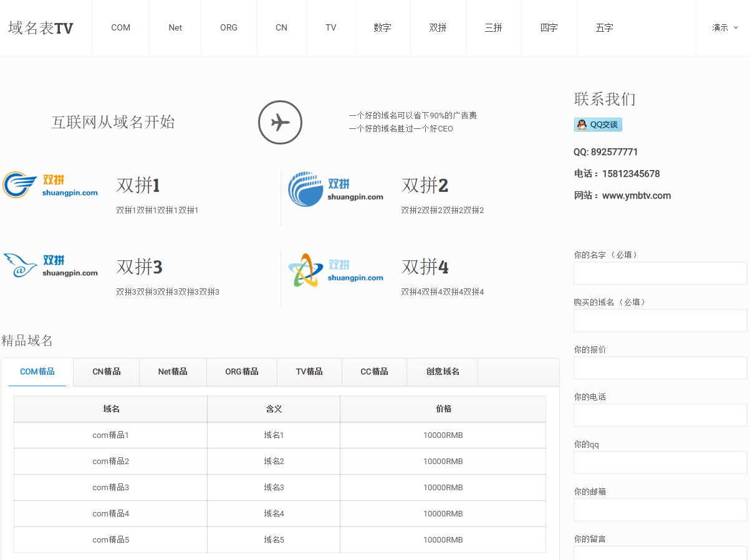Open the 双拼1 orange wing logo
Screen dimensions: 750x560
pos(50,185)
